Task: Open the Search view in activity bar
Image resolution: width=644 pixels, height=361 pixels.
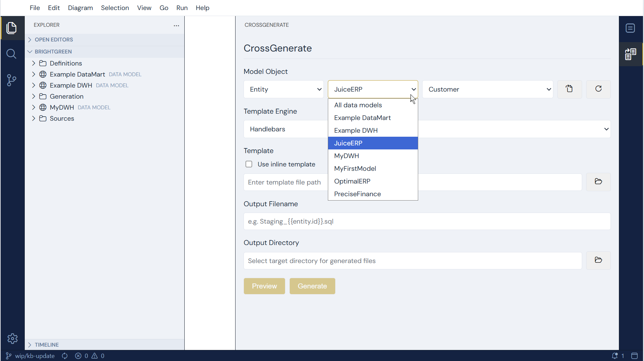Action: click(12, 54)
